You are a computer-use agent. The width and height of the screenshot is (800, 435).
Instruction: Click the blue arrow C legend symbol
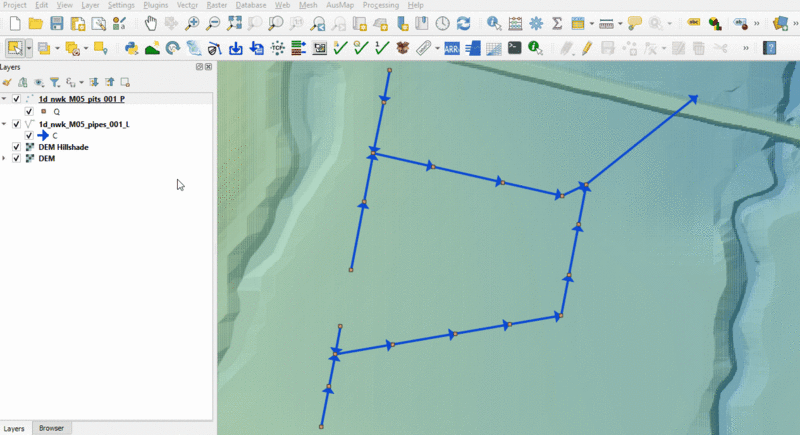(43, 135)
